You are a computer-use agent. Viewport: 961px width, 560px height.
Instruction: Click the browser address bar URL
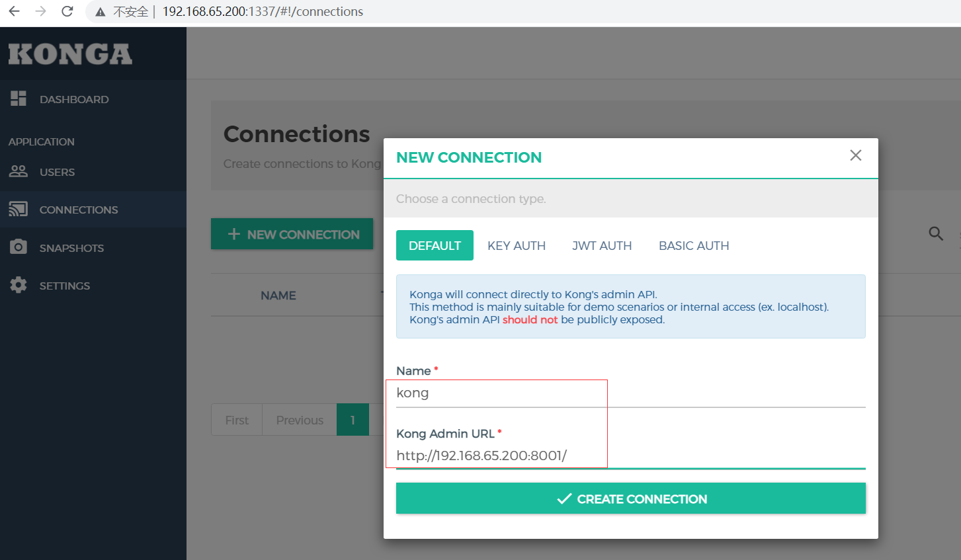click(263, 11)
